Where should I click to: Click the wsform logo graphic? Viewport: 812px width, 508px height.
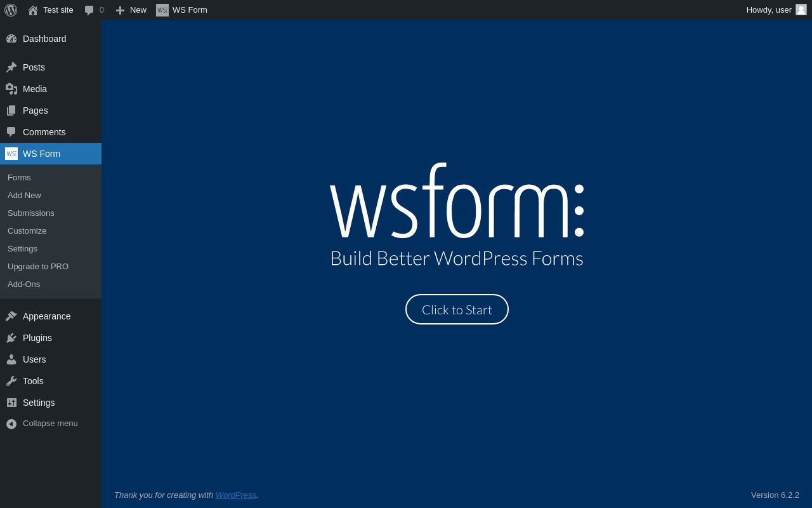click(457, 201)
